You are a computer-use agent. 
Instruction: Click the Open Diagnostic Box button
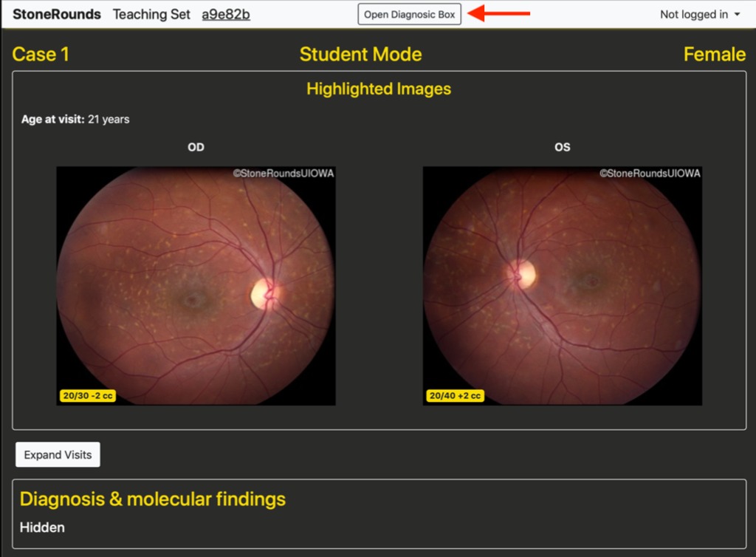click(x=409, y=15)
